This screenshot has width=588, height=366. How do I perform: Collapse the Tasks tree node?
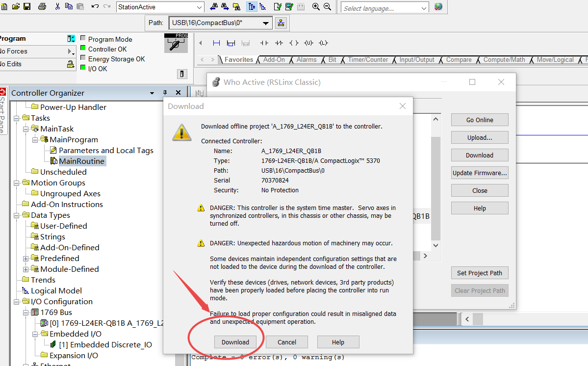tap(17, 118)
